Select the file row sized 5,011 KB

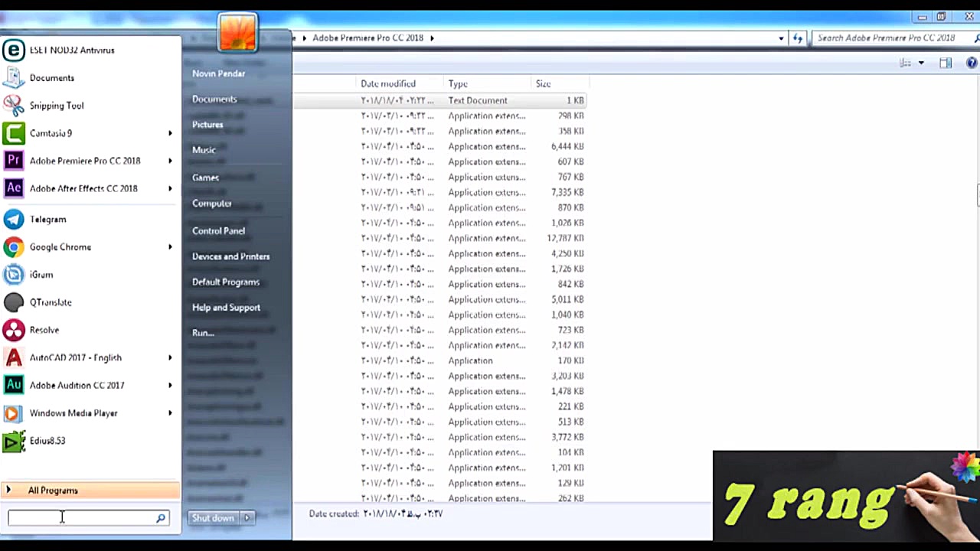click(x=440, y=299)
